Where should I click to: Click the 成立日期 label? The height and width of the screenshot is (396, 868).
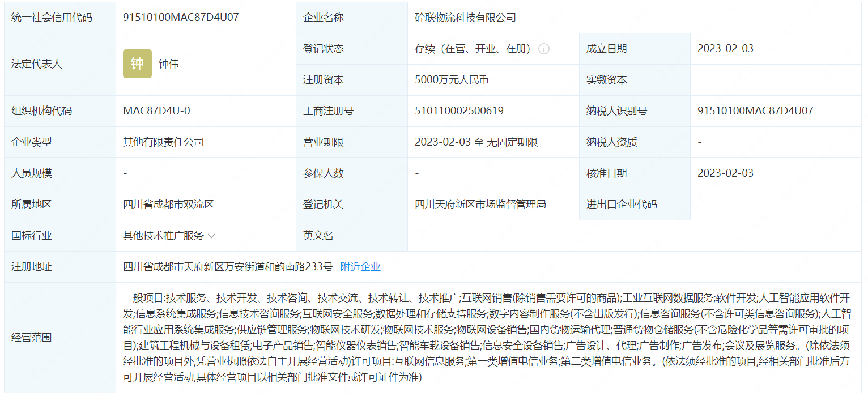tap(607, 49)
